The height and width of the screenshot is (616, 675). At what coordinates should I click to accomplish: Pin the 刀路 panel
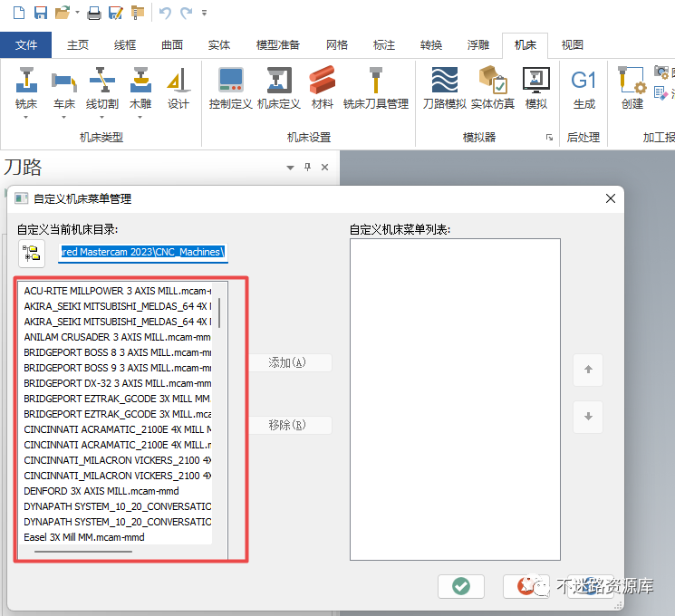307,167
